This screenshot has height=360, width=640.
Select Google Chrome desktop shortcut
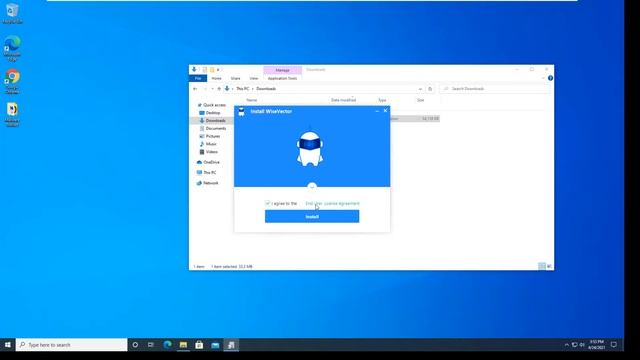tap(12, 82)
